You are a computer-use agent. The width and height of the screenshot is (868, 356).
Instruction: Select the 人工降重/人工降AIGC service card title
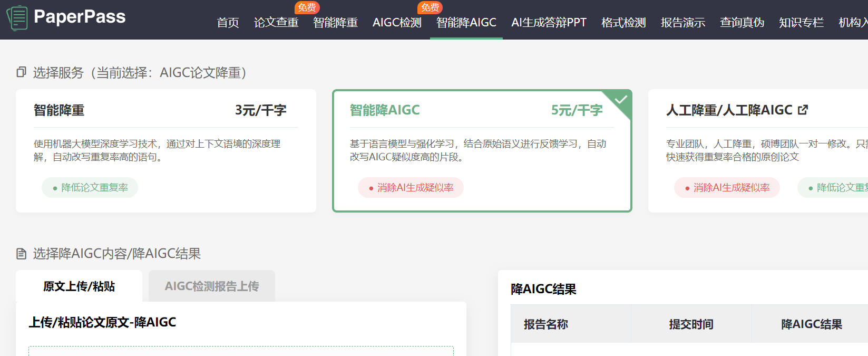[729, 110]
